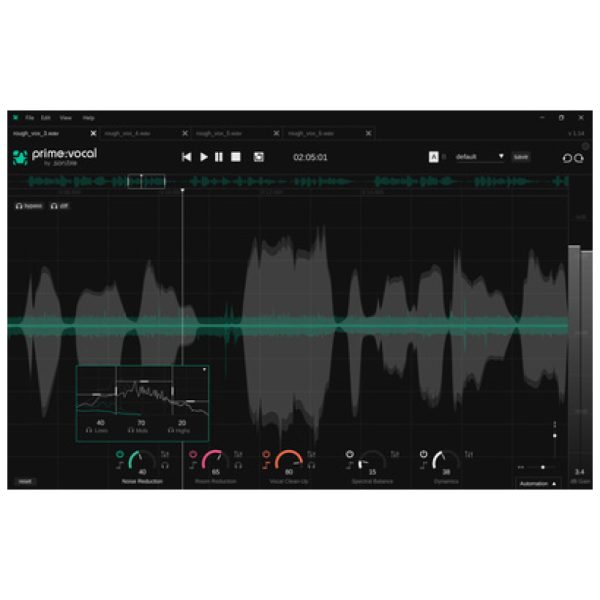Toggle the bypass headphone button
This screenshot has height=600, width=600.
coord(28,205)
